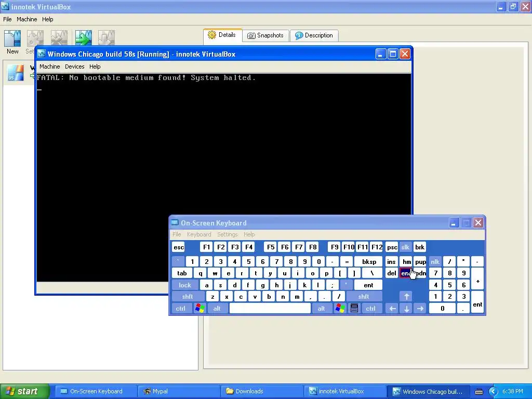Open On-Screen Keyboard Help menu

tap(249, 234)
